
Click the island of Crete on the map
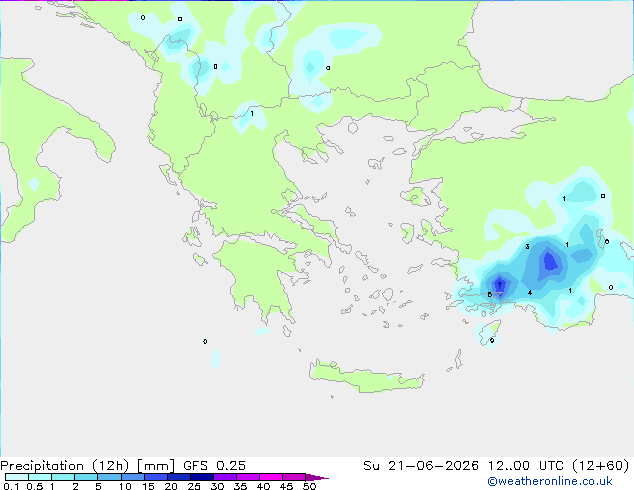[366, 377]
